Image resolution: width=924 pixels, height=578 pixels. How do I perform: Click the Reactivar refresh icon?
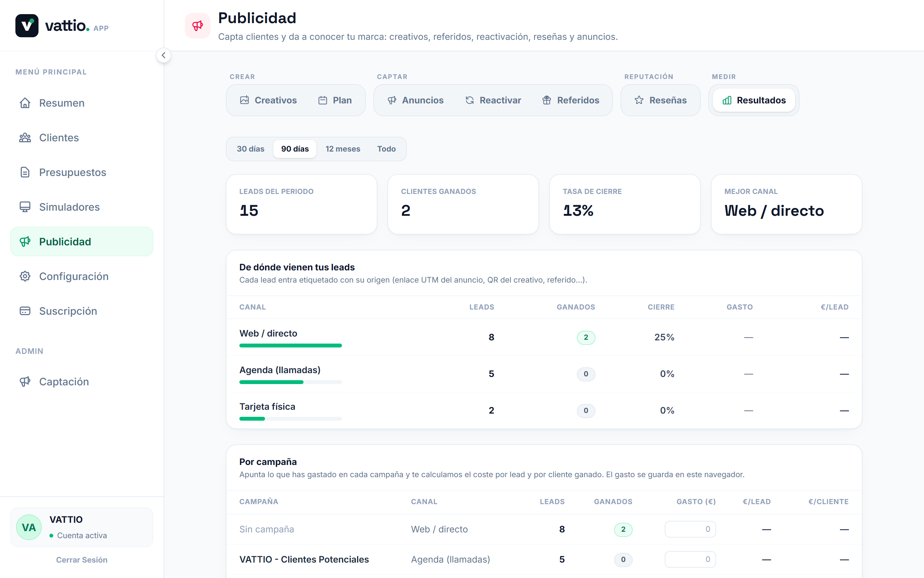(x=470, y=100)
